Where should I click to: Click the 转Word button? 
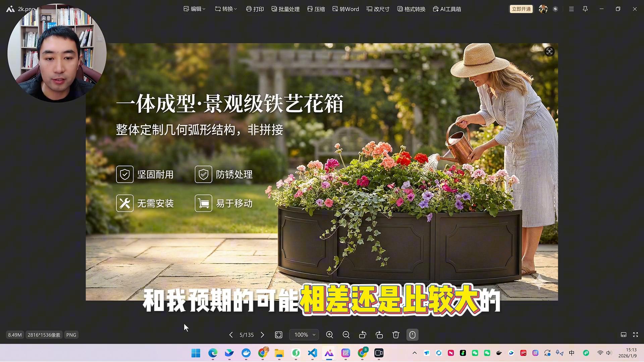[346, 9]
